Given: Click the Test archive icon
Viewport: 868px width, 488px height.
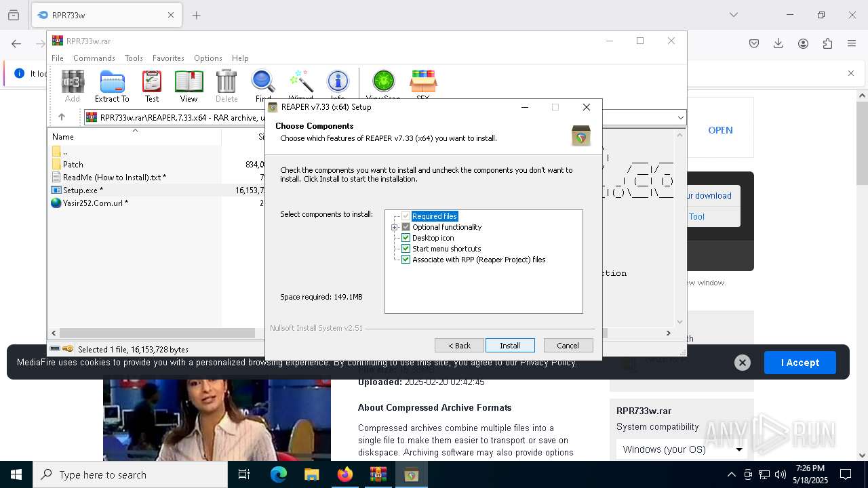Looking at the screenshot, I should (x=152, y=86).
